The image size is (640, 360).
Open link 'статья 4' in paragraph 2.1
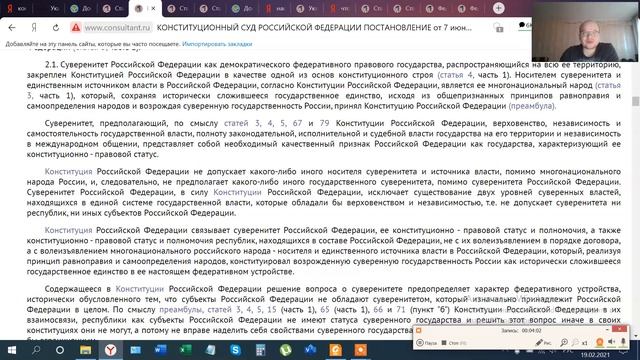[455, 75]
